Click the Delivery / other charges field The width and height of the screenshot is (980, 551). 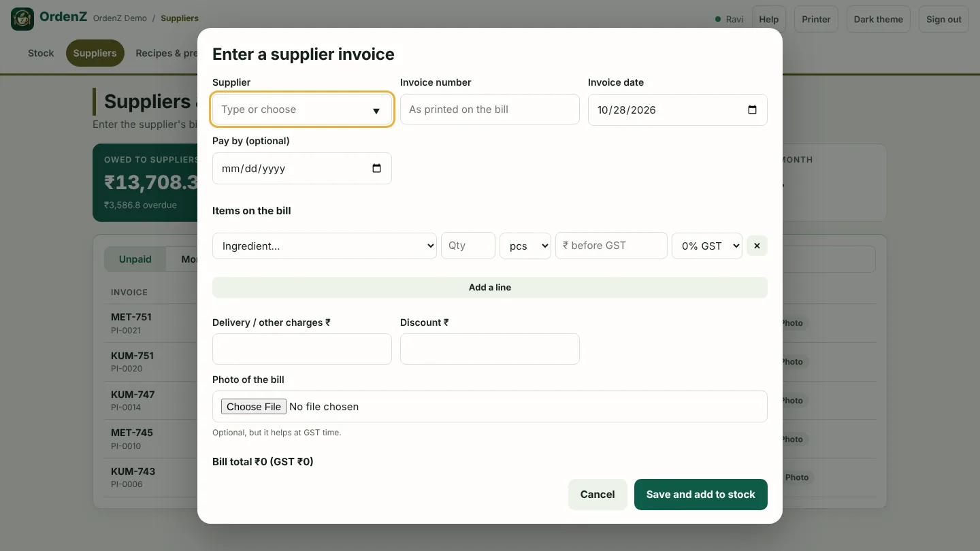coord(302,349)
